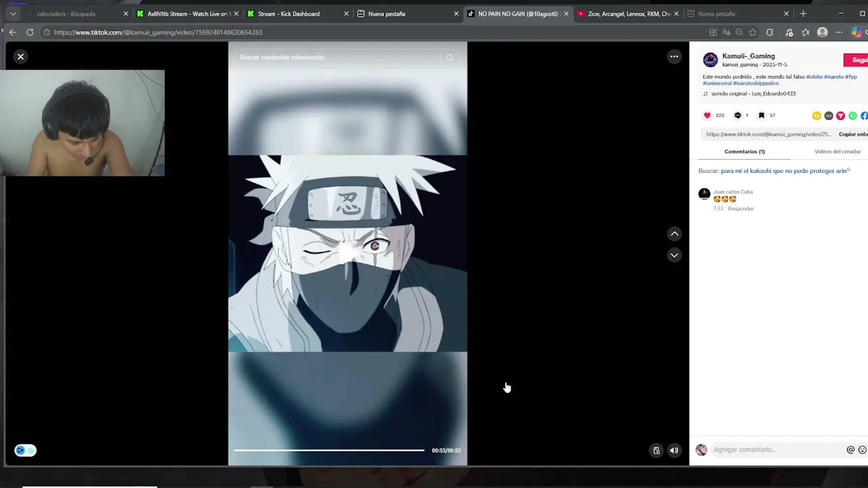Click the @ mention icon in comment box
Screen dimensions: 868x488
(850, 450)
